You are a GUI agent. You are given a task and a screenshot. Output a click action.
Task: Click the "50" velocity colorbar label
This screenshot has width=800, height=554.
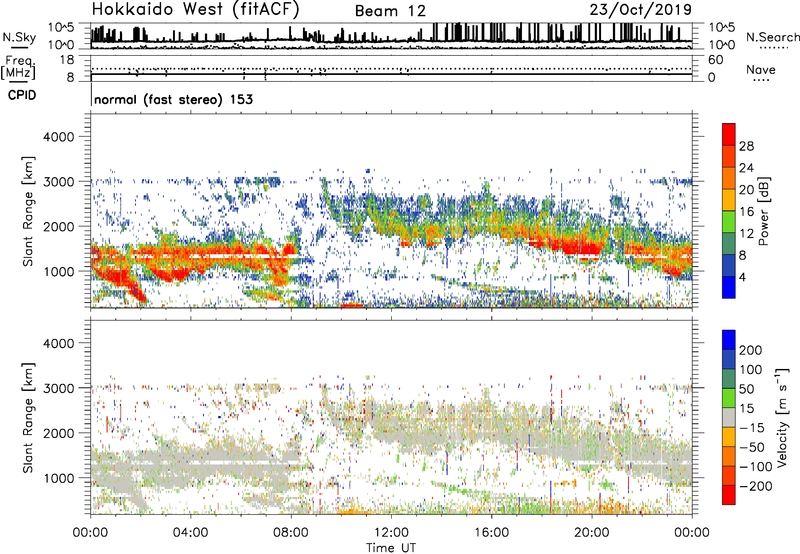[746, 389]
